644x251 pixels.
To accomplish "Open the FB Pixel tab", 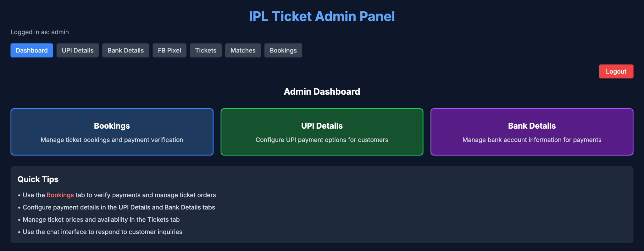I will click(169, 50).
